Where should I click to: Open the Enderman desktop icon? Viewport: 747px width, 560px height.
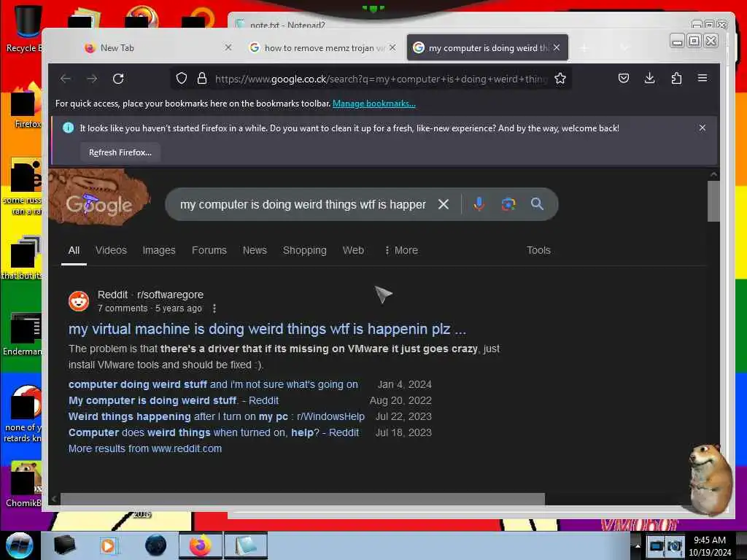click(24, 333)
